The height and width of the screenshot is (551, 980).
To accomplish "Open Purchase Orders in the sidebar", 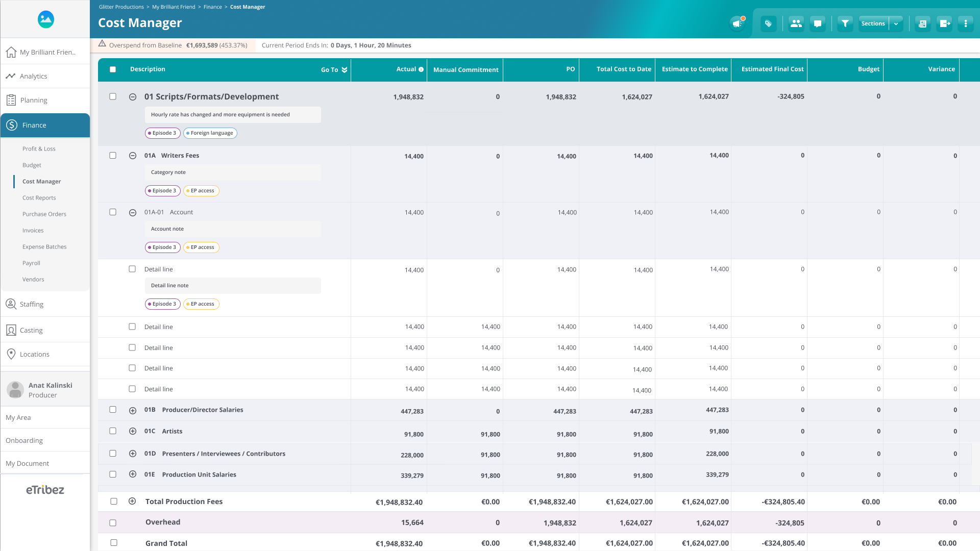I will pyautogui.click(x=44, y=214).
